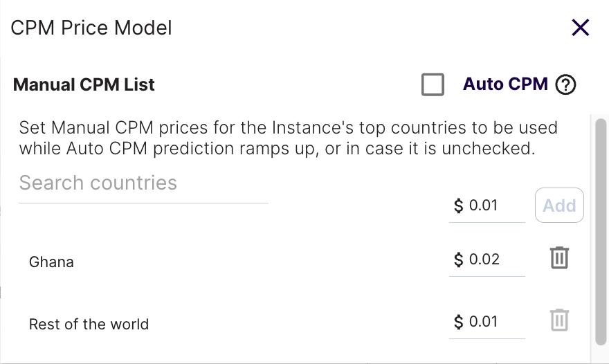Click the CPM Price Model title
This screenshot has height=364, width=609.
tap(91, 28)
